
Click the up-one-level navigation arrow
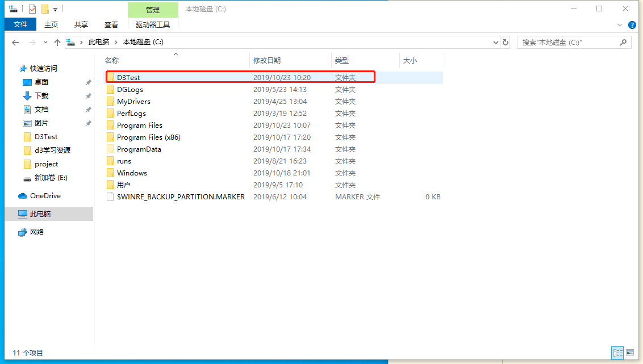[x=57, y=41]
